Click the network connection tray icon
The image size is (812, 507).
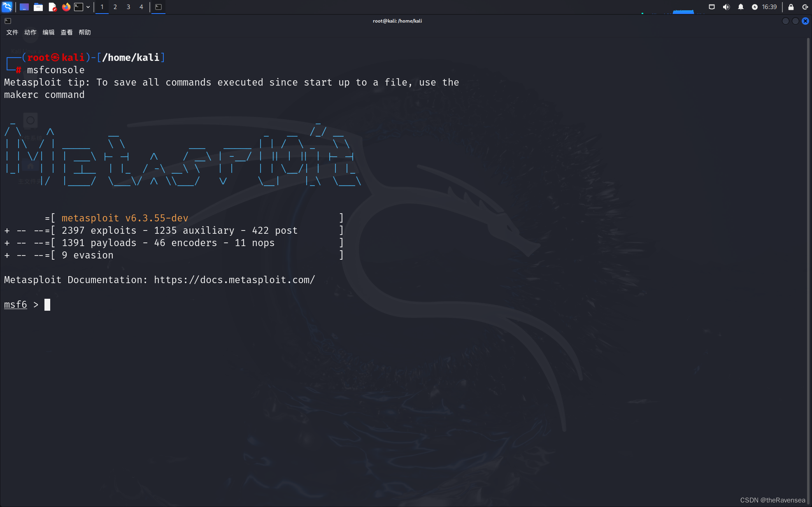tap(712, 7)
